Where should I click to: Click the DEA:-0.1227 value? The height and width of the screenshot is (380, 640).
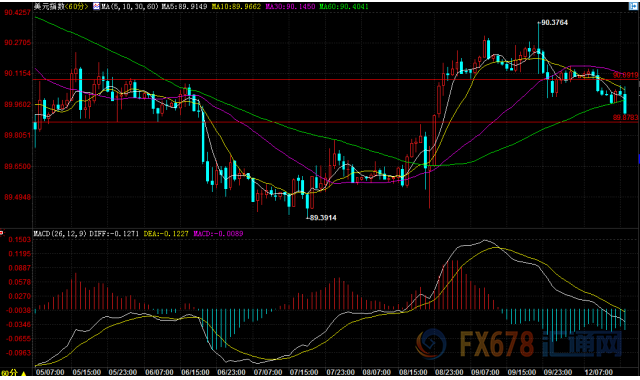[166, 233]
